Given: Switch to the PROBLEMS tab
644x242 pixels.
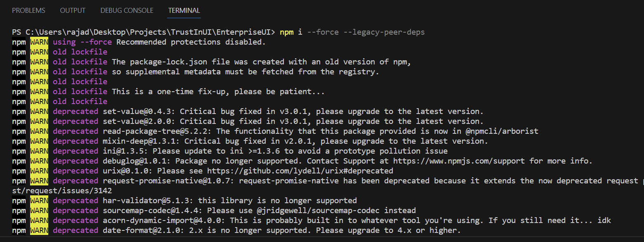Looking at the screenshot, I should tap(28, 10).
